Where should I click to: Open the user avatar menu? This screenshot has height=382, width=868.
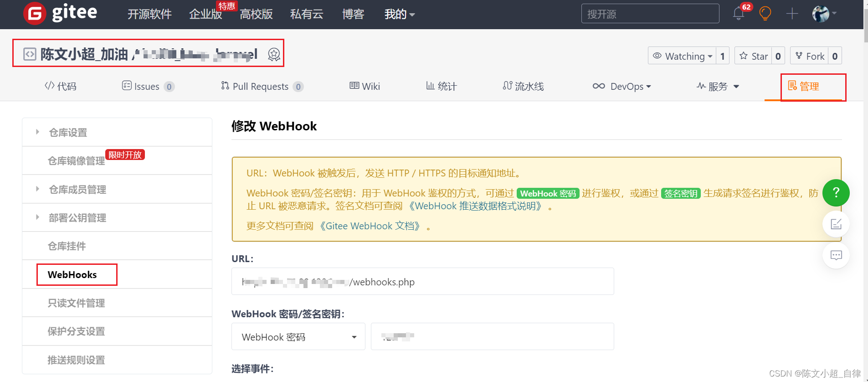pos(824,14)
